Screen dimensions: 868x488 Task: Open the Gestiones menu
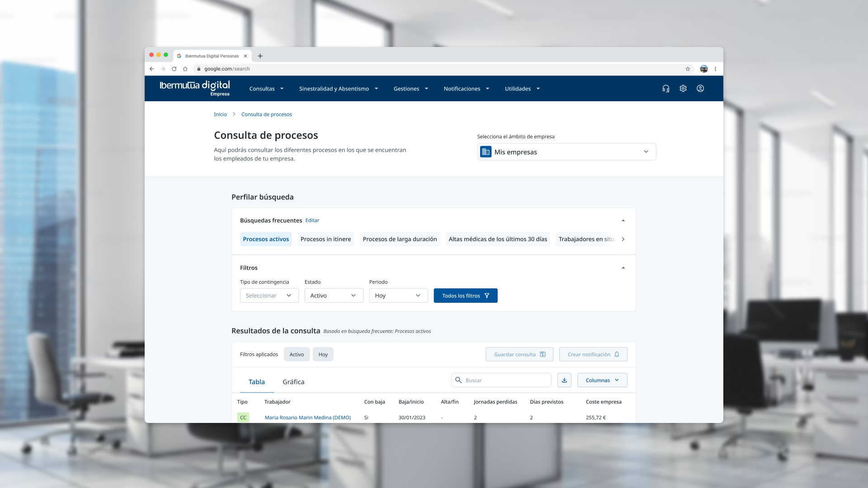tap(410, 89)
